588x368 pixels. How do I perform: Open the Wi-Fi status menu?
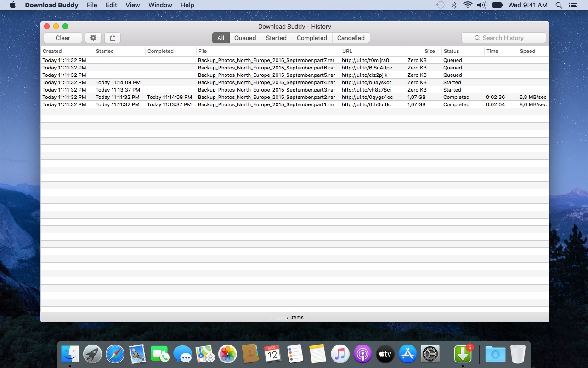click(468, 5)
